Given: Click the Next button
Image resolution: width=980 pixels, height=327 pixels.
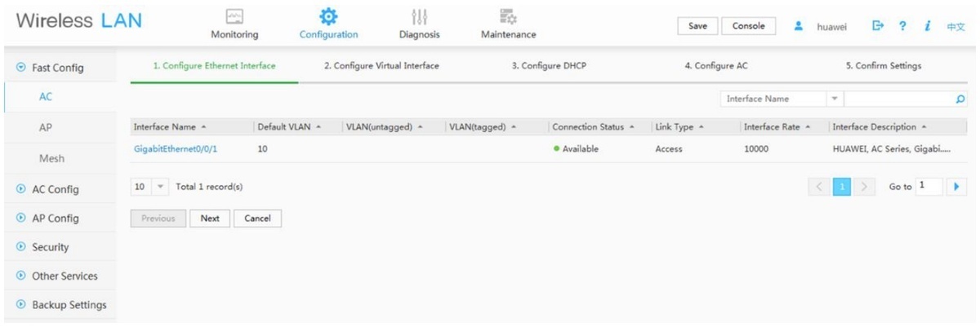Looking at the screenshot, I should (210, 219).
